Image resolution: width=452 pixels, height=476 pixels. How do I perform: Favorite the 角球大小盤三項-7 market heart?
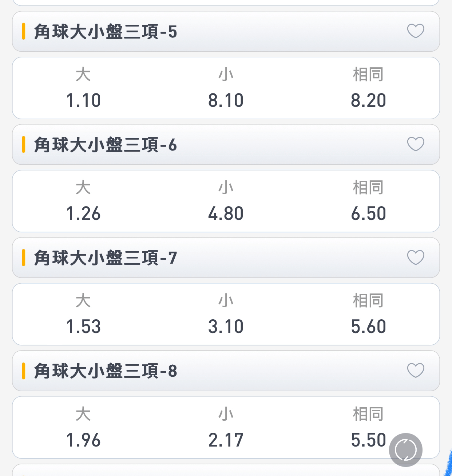click(x=416, y=257)
